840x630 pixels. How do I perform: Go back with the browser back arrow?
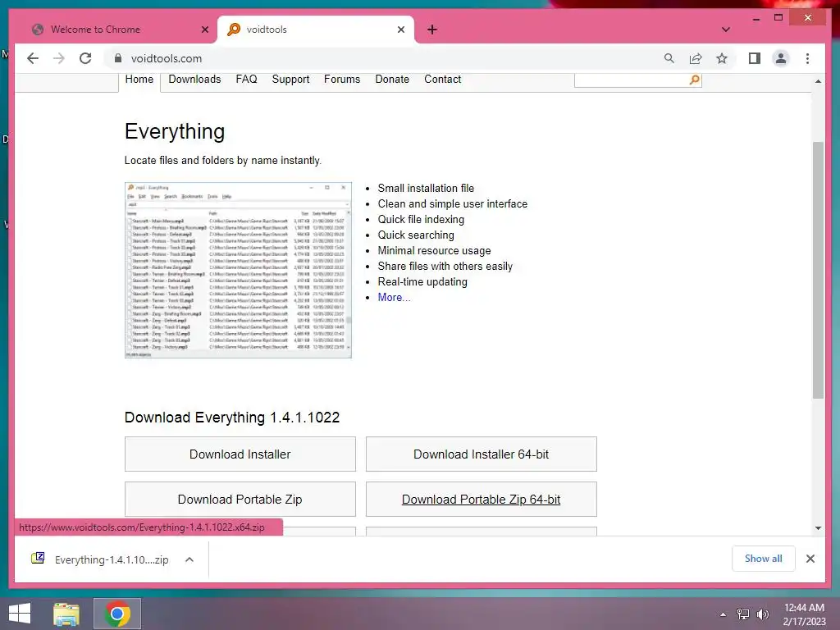click(x=33, y=58)
